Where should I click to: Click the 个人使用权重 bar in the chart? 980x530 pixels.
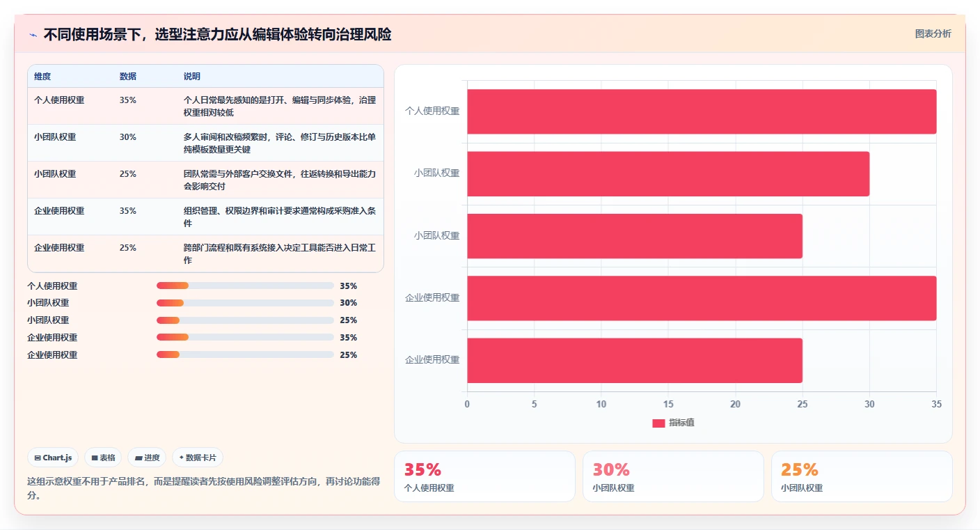coord(702,111)
